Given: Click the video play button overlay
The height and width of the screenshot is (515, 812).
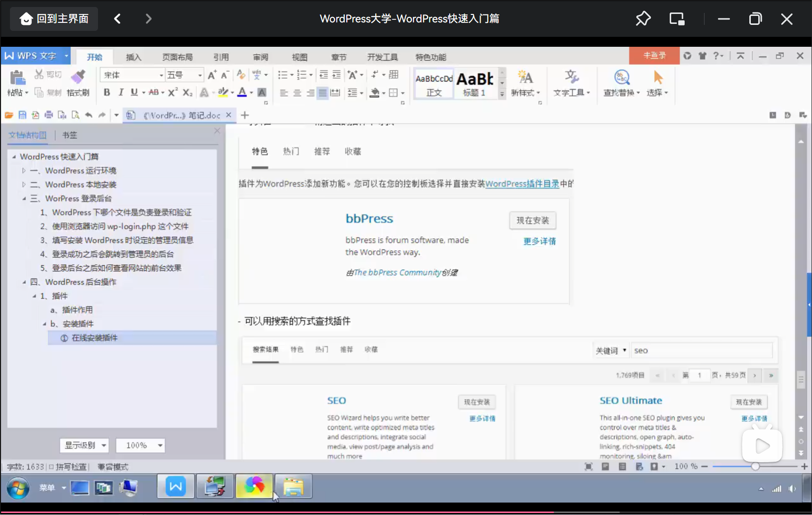Looking at the screenshot, I should (762, 446).
